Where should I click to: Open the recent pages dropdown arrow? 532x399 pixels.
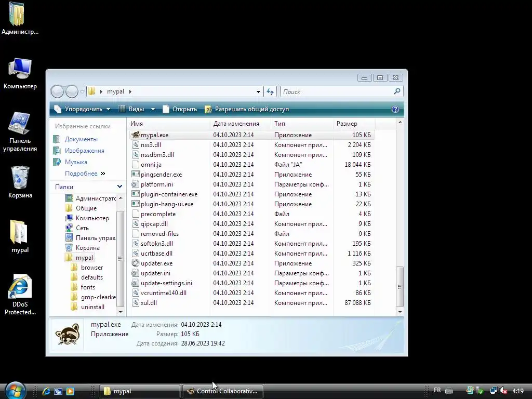click(x=83, y=91)
